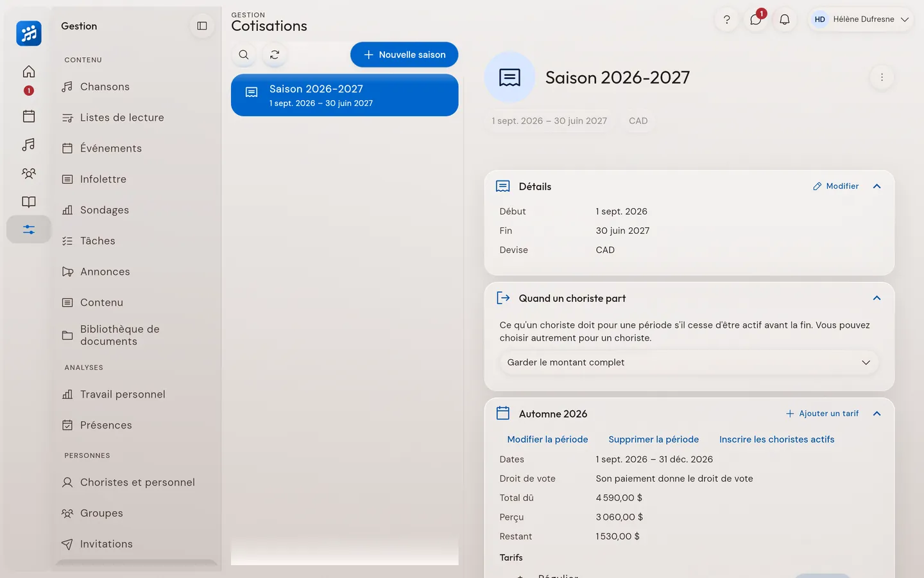924x578 pixels.
Task: Open the search icon in Cotisations
Action: pos(244,55)
